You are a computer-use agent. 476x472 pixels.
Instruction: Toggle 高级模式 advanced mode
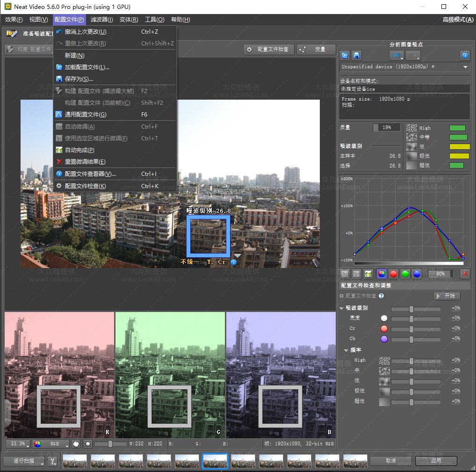457,20
